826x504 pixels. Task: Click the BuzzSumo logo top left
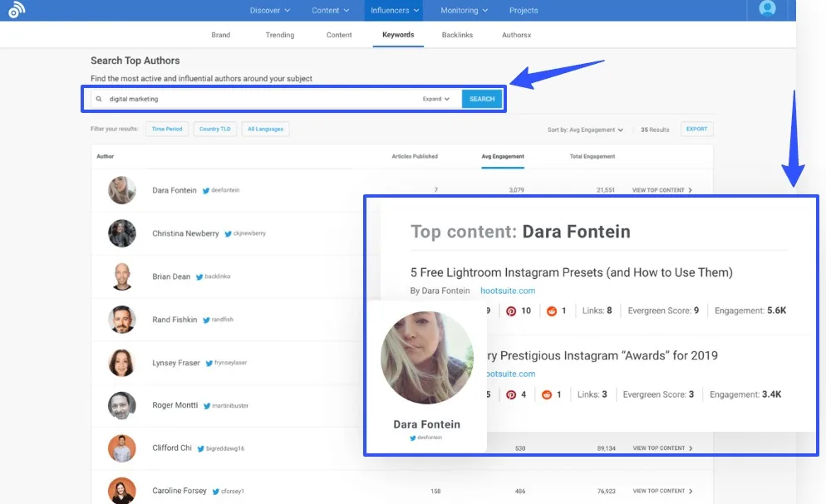coord(17,12)
